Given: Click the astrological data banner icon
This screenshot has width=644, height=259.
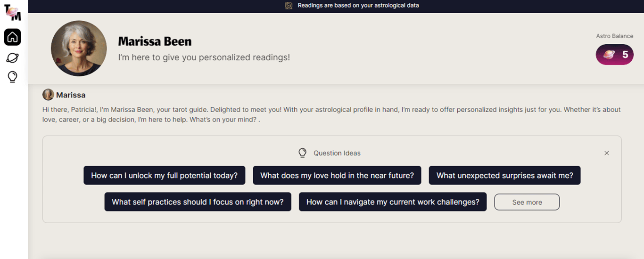Looking at the screenshot, I should click(289, 6).
